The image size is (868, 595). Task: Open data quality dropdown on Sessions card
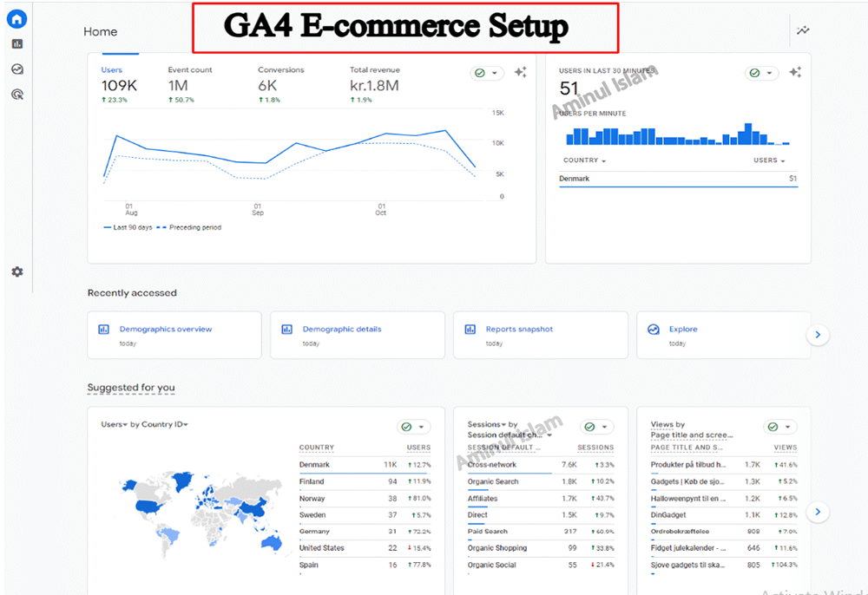[597, 427]
